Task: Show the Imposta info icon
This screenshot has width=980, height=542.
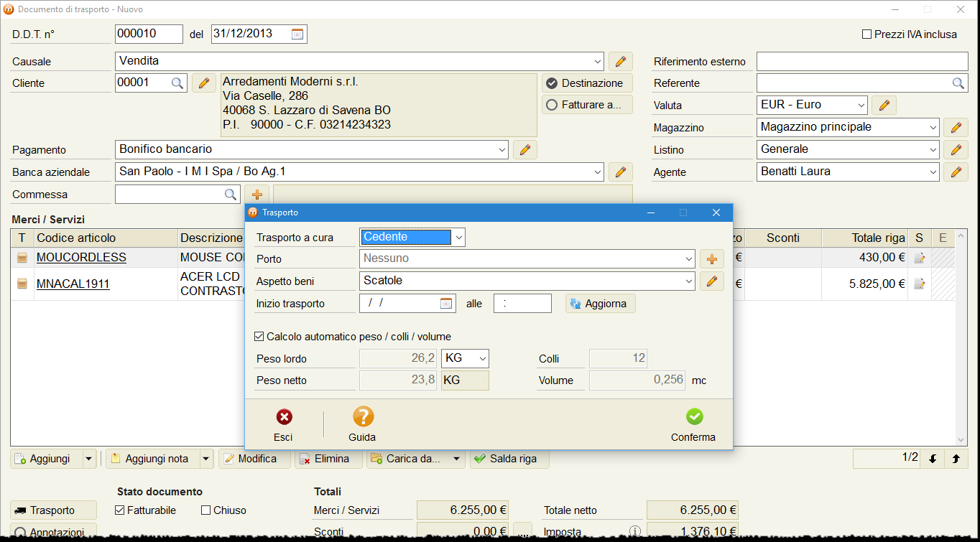Action: pyautogui.click(x=634, y=532)
